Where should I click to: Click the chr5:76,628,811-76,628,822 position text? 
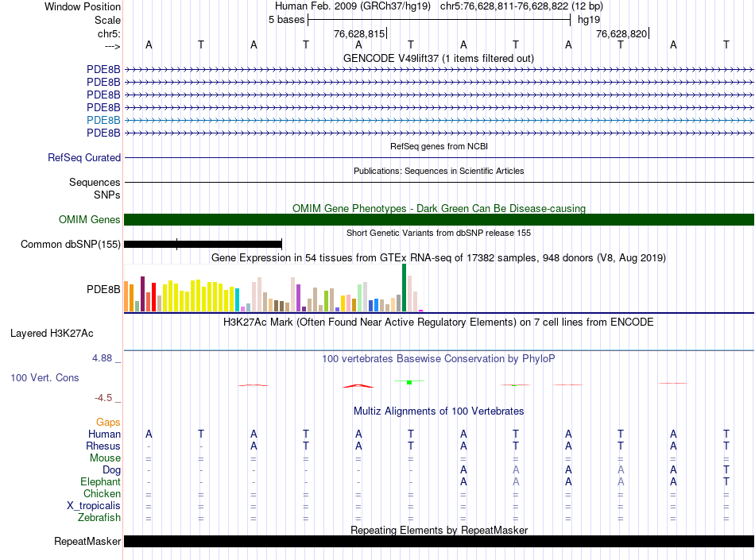(x=521, y=6)
